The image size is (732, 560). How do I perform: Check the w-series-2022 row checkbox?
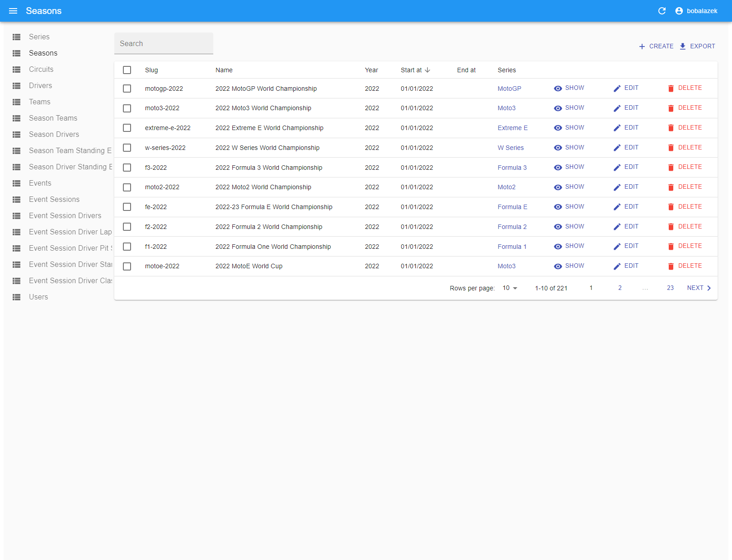tap(127, 148)
